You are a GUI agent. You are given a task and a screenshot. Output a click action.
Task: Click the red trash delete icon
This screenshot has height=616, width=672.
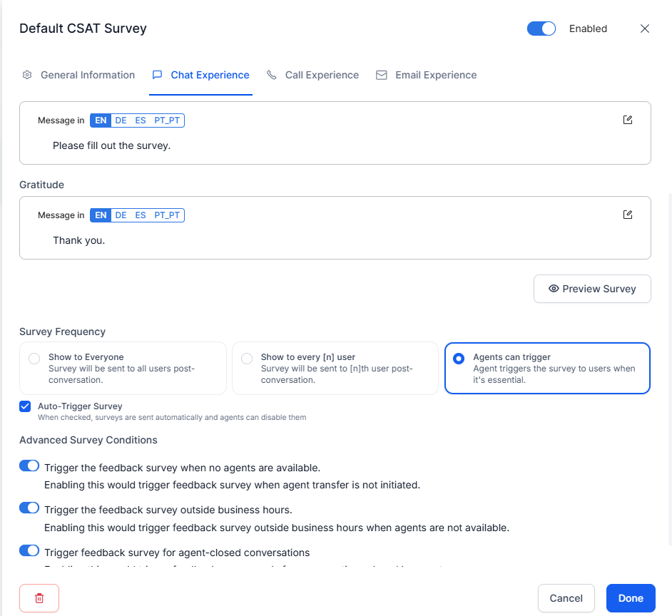(39, 598)
